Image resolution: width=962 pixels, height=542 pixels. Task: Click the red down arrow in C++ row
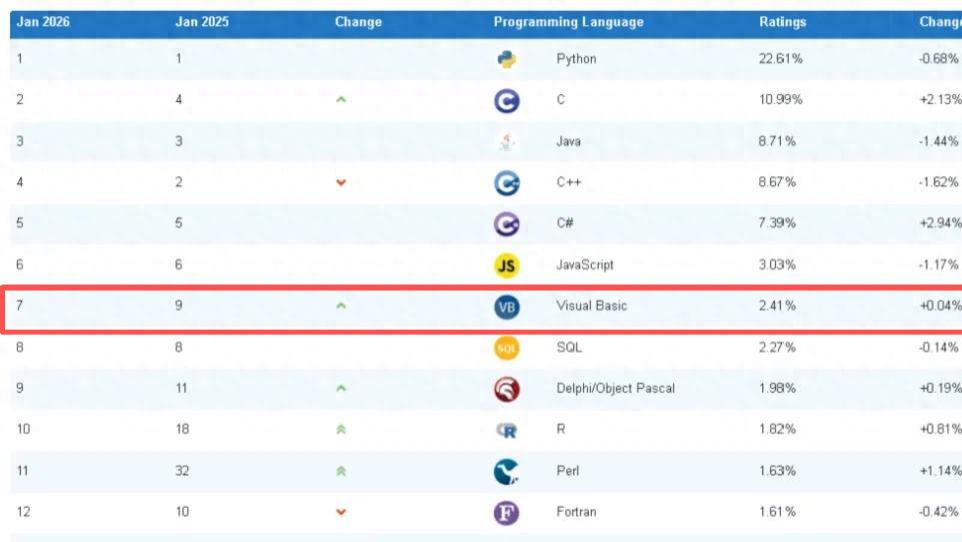click(x=341, y=182)
